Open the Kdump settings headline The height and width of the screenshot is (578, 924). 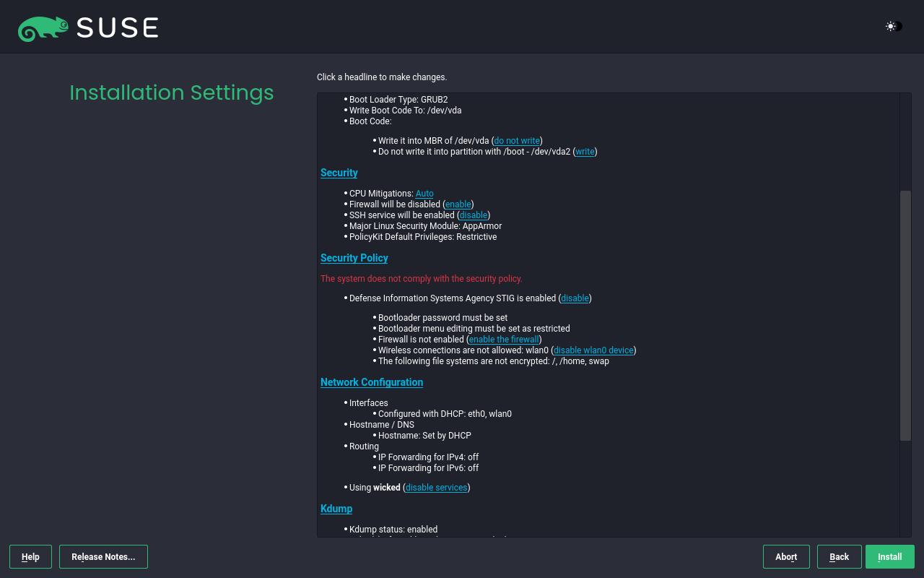(x=336, y=509)
